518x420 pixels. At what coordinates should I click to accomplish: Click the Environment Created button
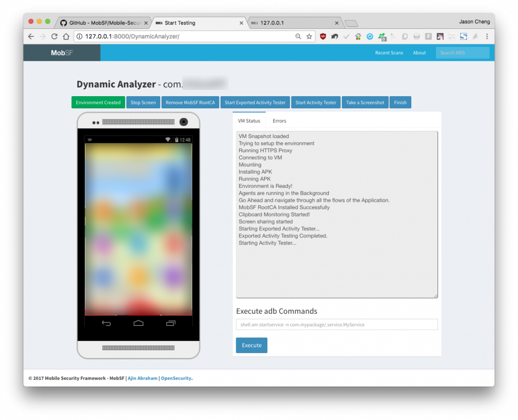(98, 102)
